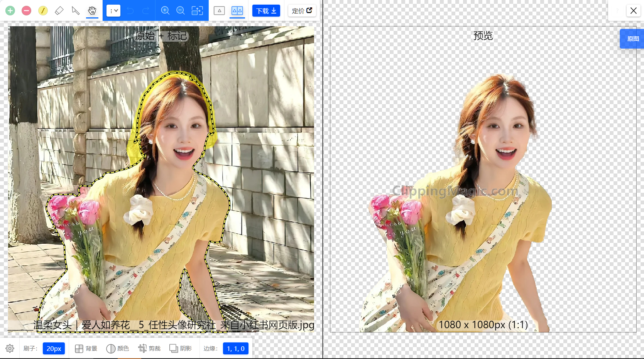This screenshot has height=359, width=644.
Task: Click the 预览 heading text
Action: pos(483,36)
